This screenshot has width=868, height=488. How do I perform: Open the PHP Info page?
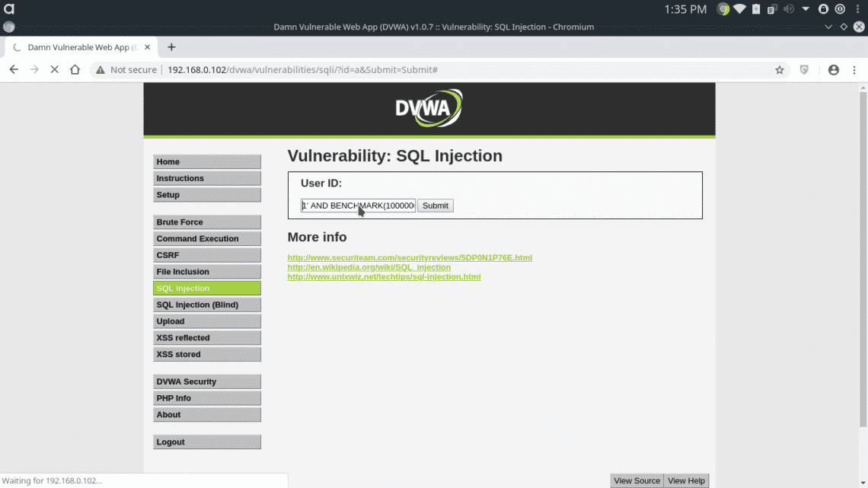[x=207, y=398]
